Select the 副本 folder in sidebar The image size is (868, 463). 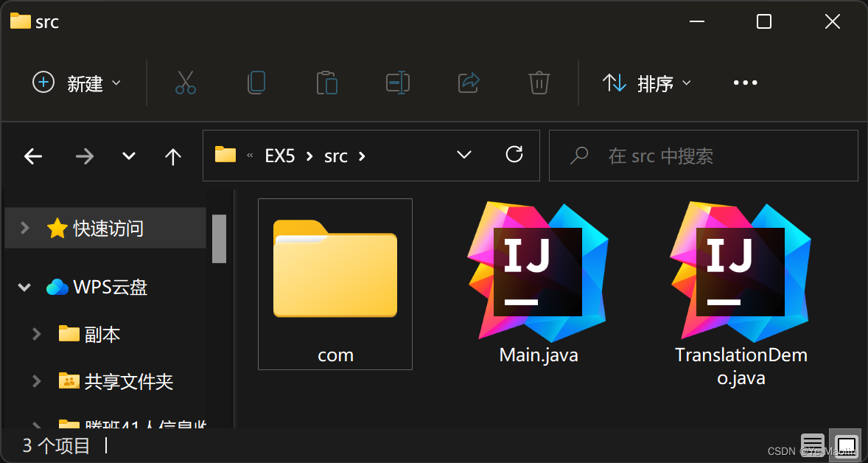click(x=89, y=334)
